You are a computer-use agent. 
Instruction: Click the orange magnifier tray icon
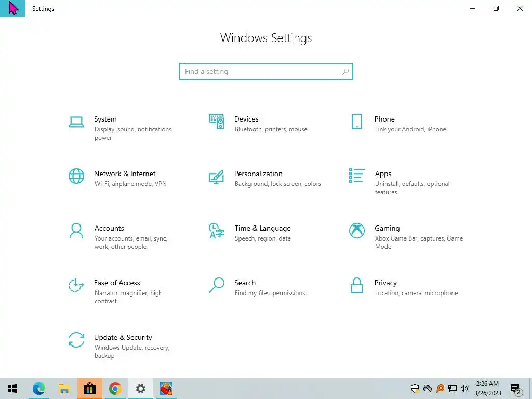click(x=440, y=389)
